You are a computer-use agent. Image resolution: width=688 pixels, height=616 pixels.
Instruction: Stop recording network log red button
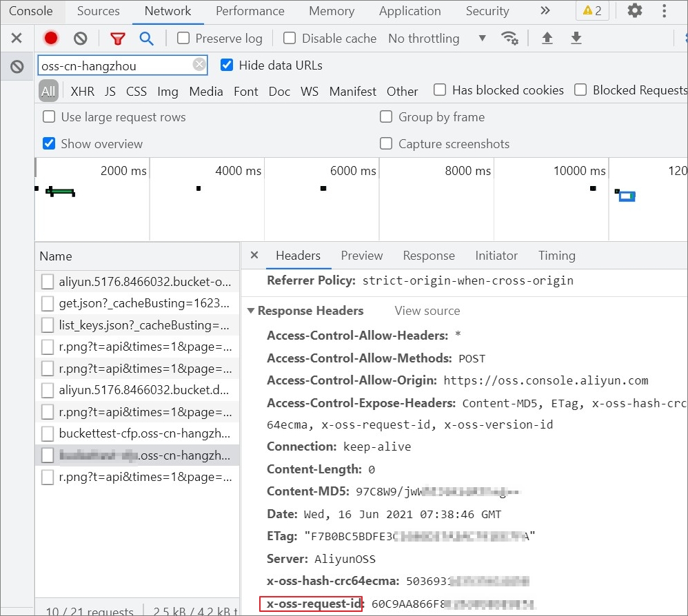pos(51,38)
